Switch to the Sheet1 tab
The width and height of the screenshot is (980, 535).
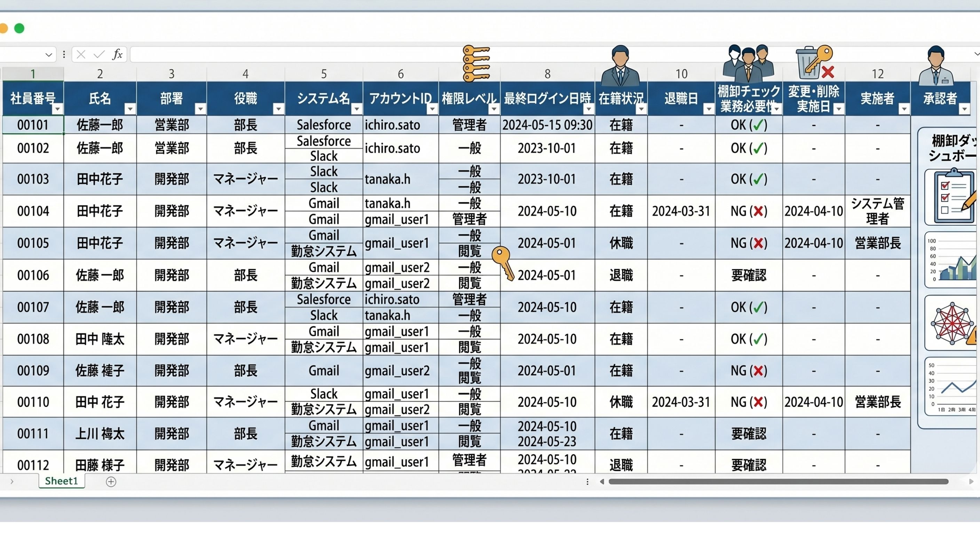(x=61, y=481)
